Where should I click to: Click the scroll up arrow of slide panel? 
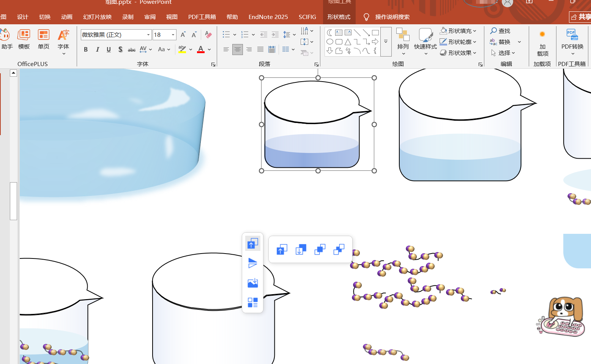click(x=13, y=73)
